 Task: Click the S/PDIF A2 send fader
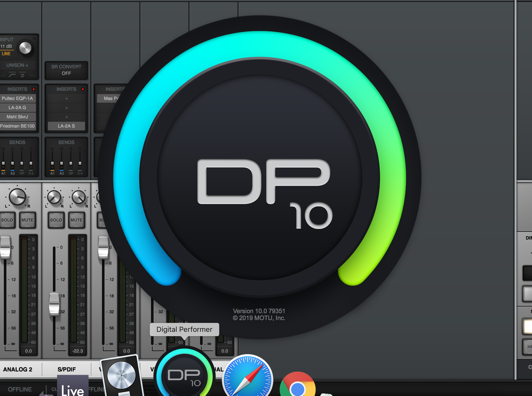[62, 163]
